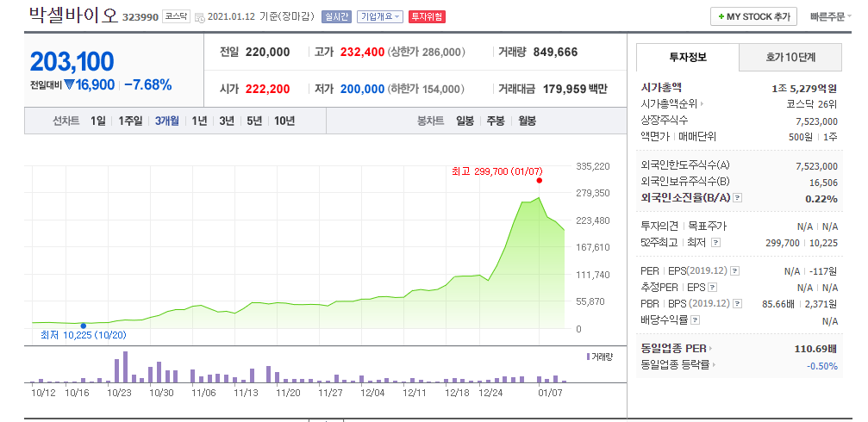Add stock with MY STOCK 추가 button
The height and width of the screenshot is (422, 868).
point(753,16)
